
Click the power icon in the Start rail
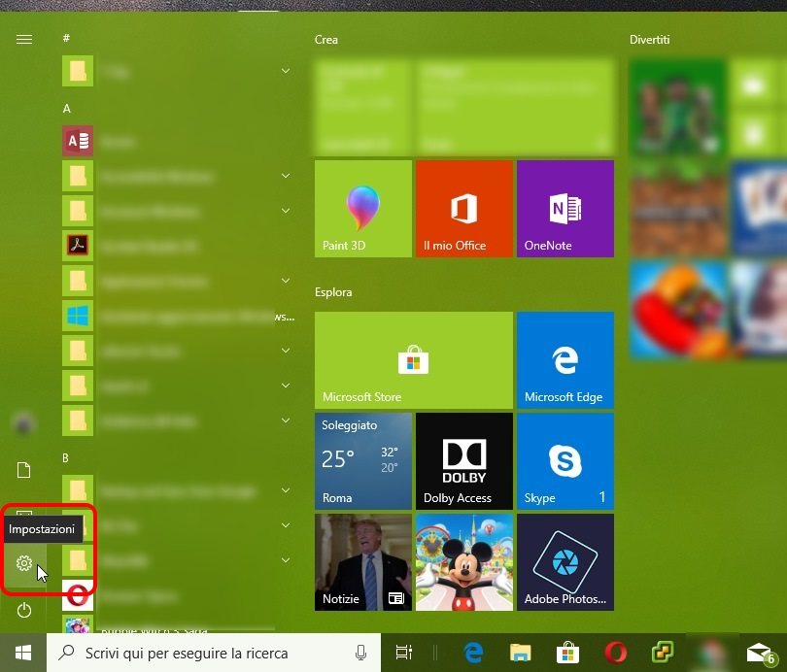24,611
